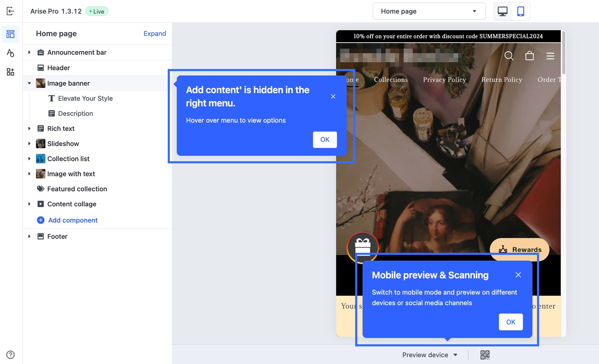
Task: Open Collections in the store nav
Action: pos(391,80)
